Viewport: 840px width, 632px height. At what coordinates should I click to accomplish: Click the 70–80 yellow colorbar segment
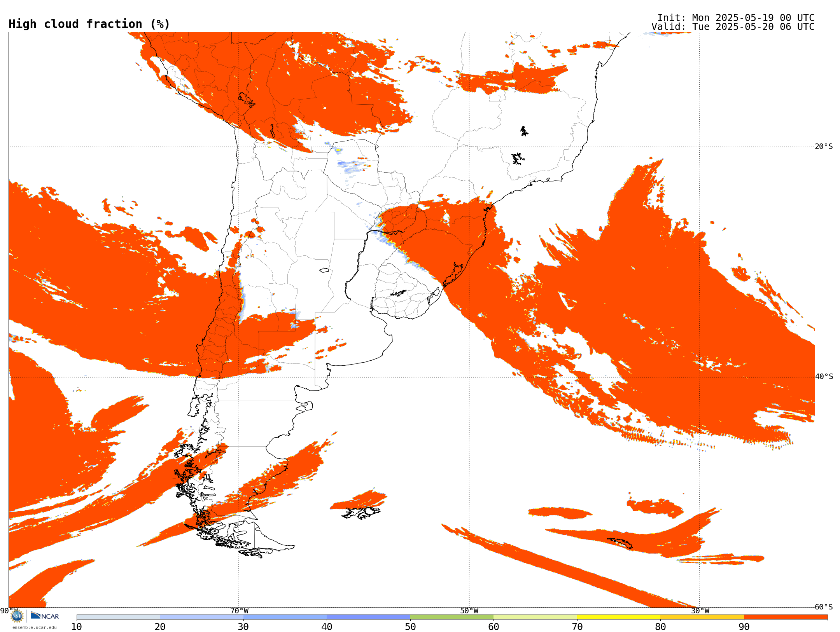pos(619,617)
